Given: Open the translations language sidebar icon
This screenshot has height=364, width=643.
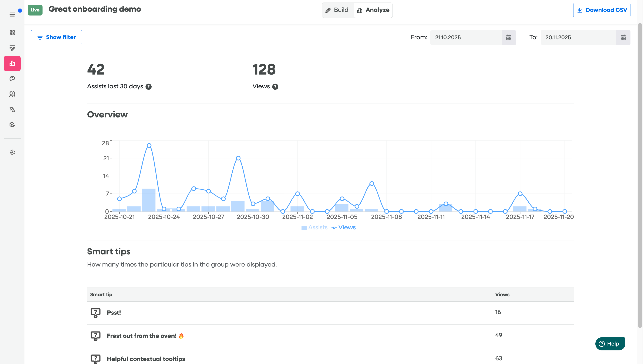Looking at the screenshot, I should click(x=12, y=109).
